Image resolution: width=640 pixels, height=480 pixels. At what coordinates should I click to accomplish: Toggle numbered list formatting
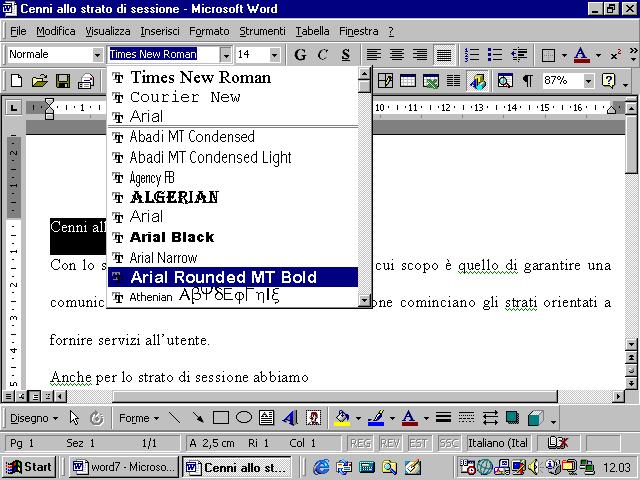pos(472,54)
